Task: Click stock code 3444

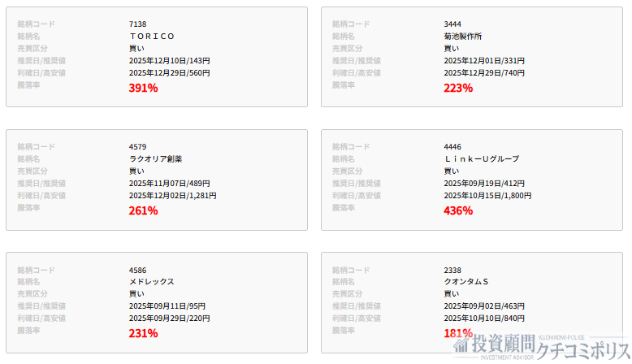Action: pos(452,24)
